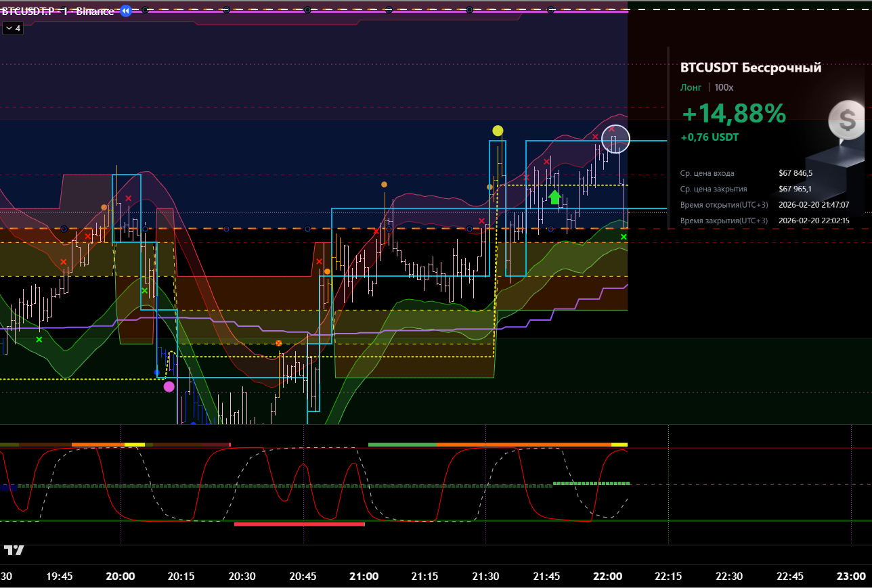Click the yellow segment on oscillator color bar

click(x=134, y=445)
